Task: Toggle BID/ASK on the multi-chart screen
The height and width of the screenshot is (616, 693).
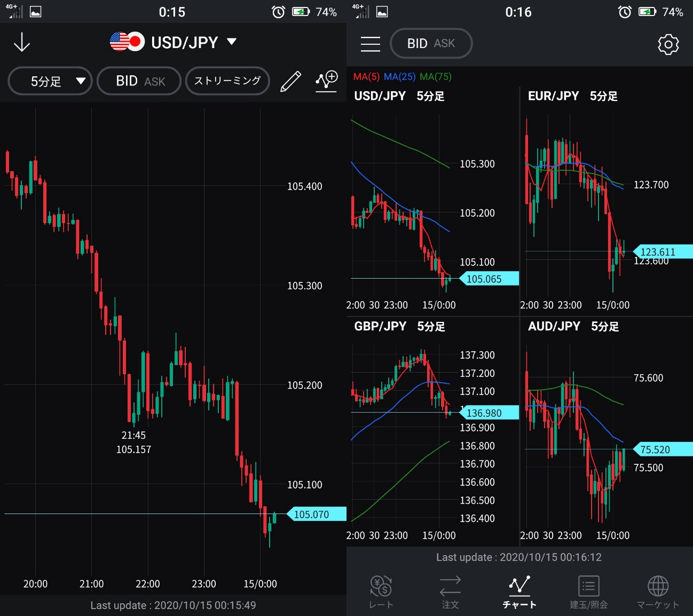Action: tap(431, 44)
